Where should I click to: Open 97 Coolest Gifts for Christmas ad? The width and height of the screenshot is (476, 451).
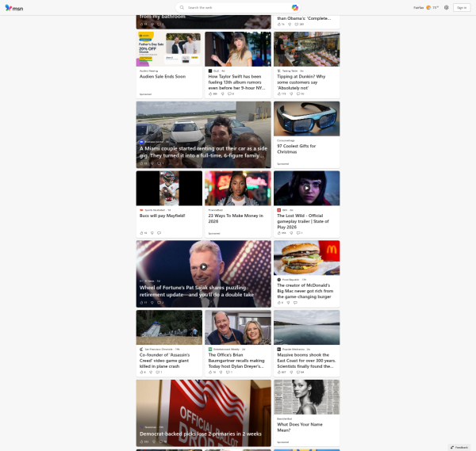pyautogui.click(x=296, y=149)
